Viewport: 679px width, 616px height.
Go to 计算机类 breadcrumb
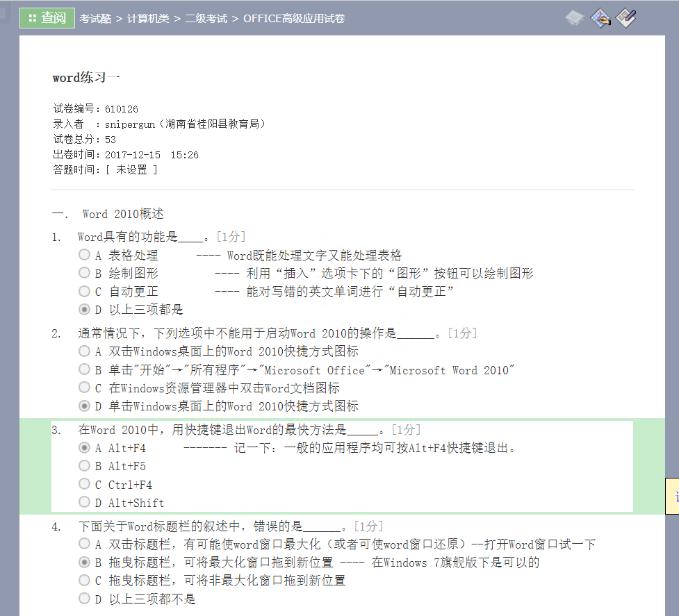click(x=148, y=19)
